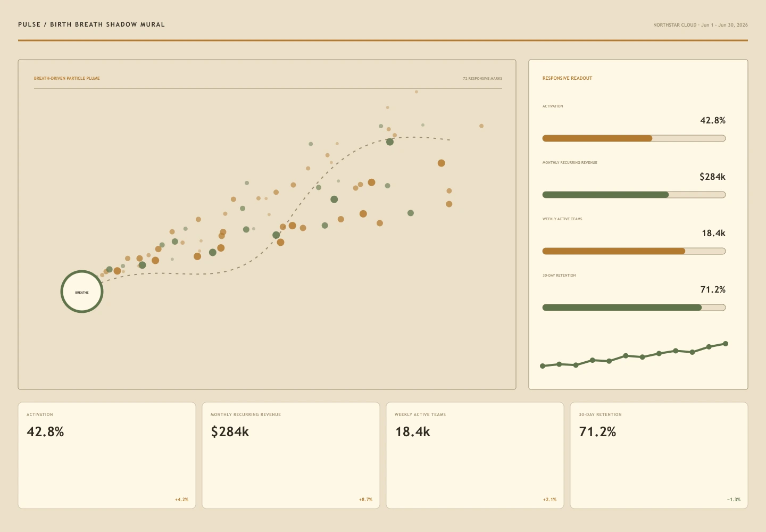This screenshot has height=532, width=766.
Task: Click the large 42.8% figure on the Activation card
Action: click(x=45, y=431)
